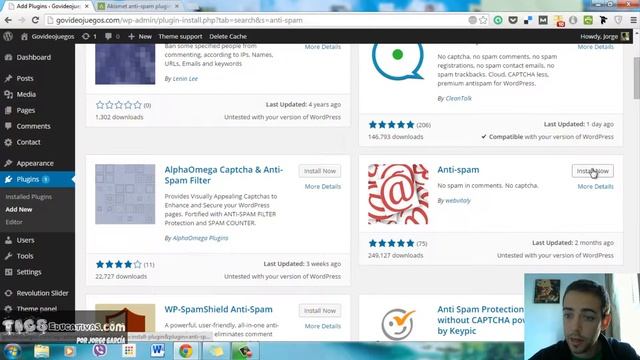640x360 pixels.
Task: Open File Explorer from the taskbar
Action: 41,351
